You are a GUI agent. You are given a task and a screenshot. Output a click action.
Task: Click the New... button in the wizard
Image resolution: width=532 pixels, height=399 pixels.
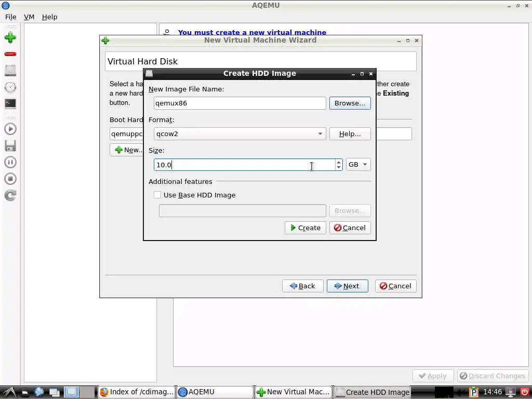pyautogui.click(x=127, y=150)
